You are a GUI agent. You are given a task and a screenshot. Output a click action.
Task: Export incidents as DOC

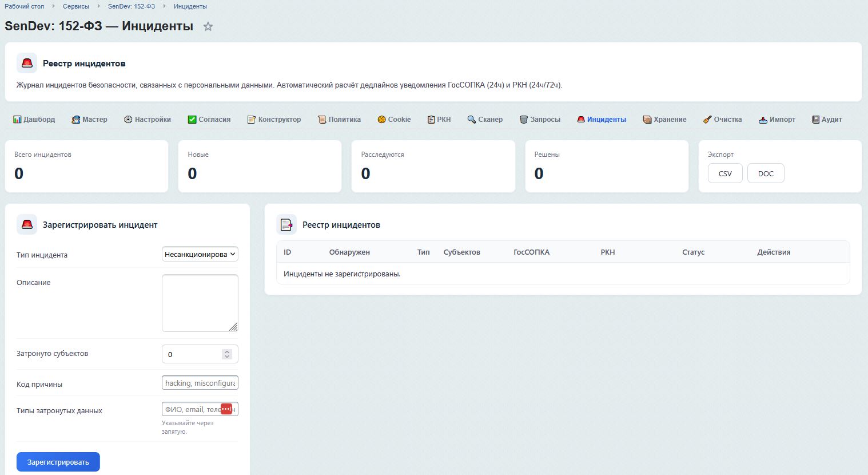point(765,173)
